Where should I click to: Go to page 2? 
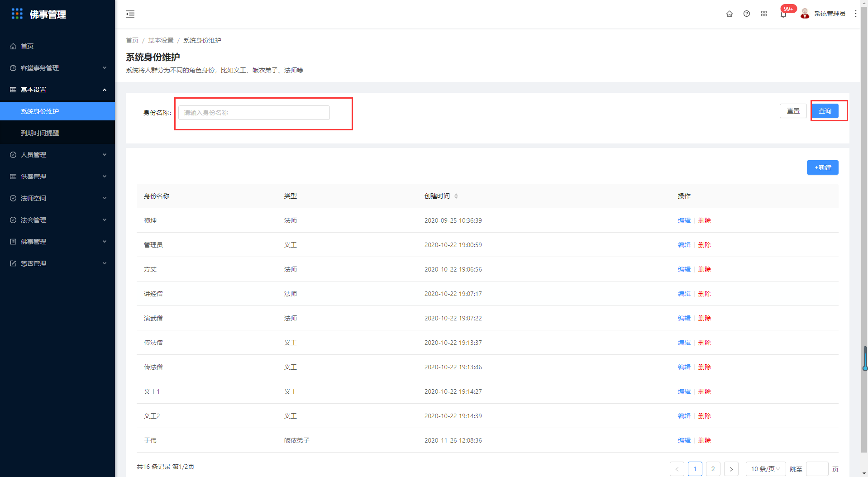pyautogui.click(x=713, y=469)
